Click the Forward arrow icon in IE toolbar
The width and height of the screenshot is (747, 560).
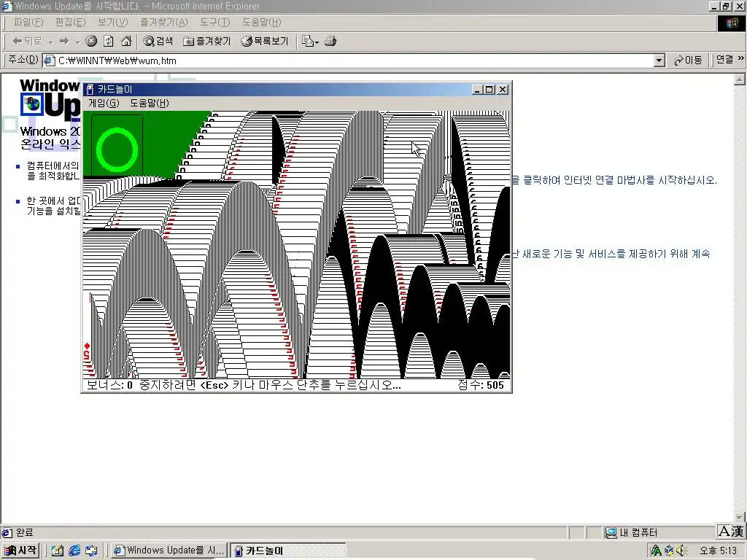click(64, 42)
